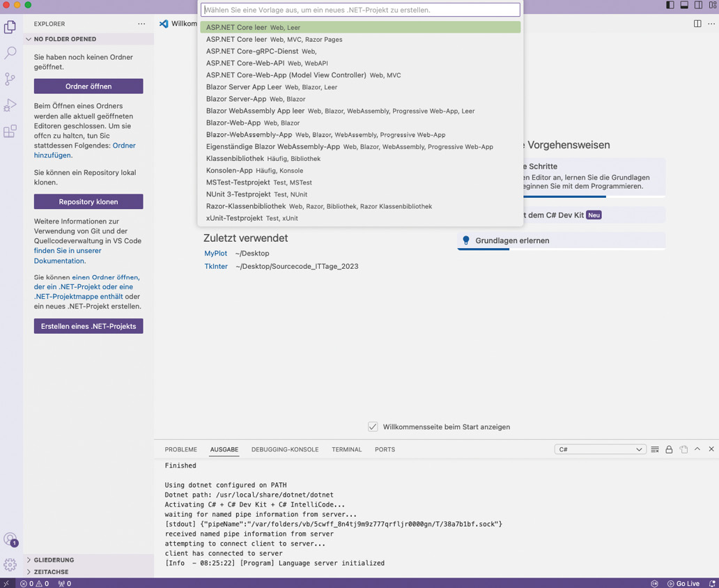Switch to the DEBUGGING-KONSOLE tab
The width and height of the screenshot is (719, 588).
[285, 449]
